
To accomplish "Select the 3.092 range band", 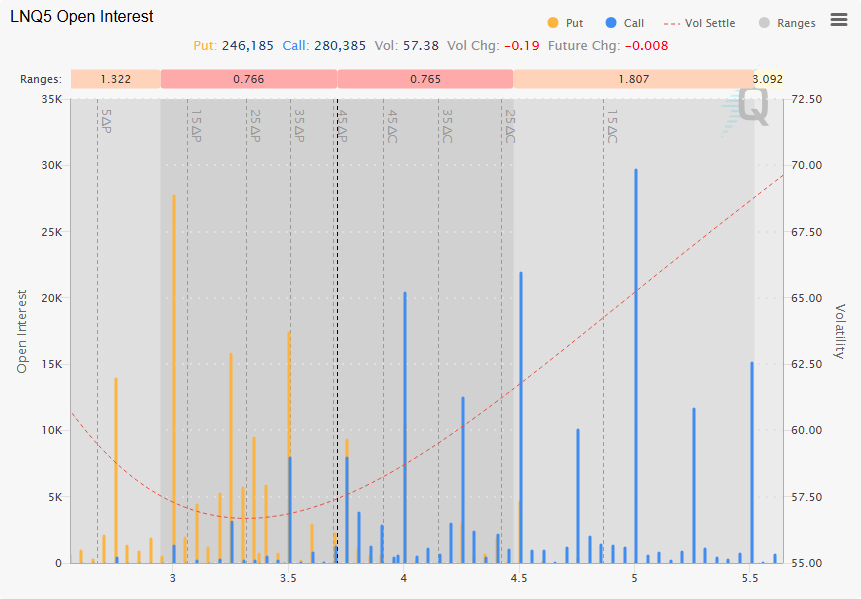I will point(768,79).
